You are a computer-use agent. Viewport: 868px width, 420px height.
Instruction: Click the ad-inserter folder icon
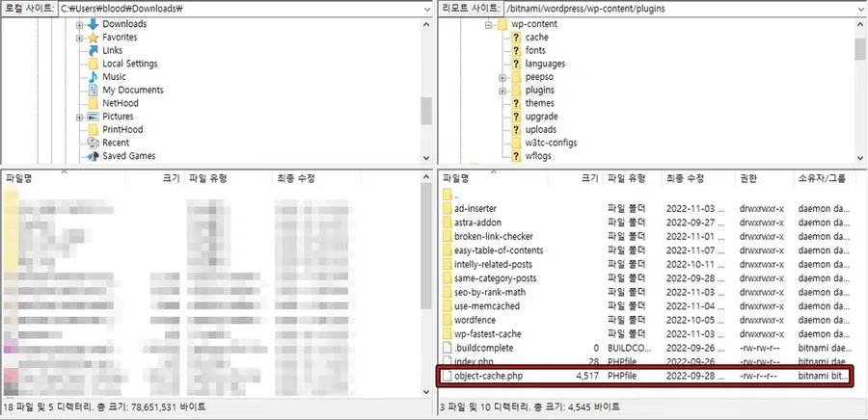coord(448,209)
